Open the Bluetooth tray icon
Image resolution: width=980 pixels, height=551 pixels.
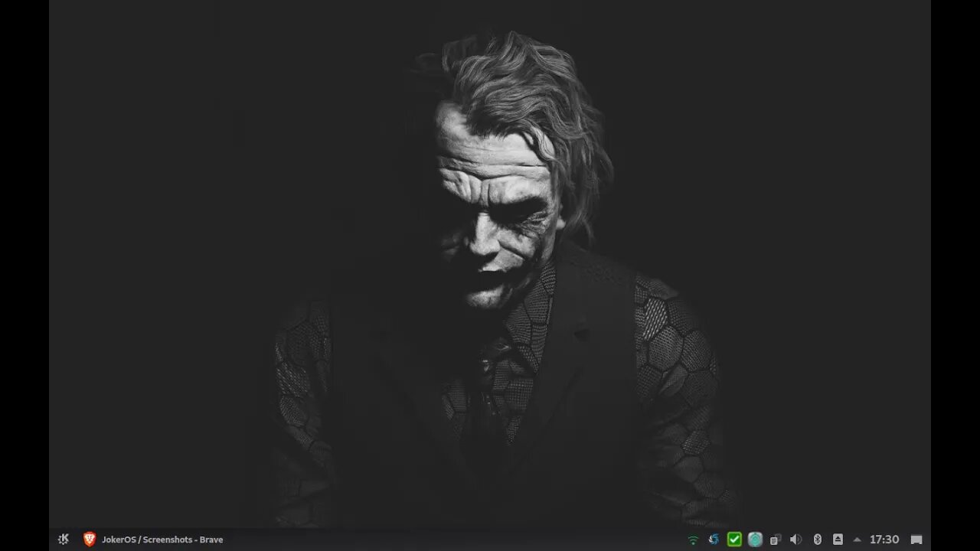[817, 540]
